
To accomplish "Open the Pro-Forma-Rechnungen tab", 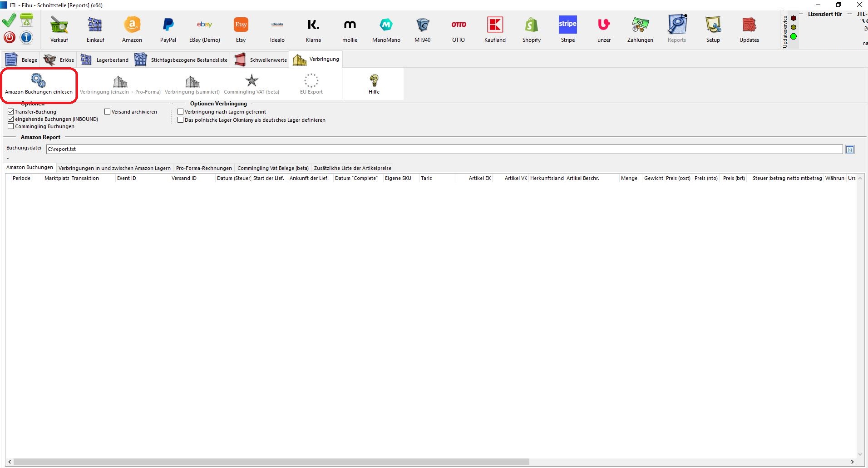I will tap(204, 168).
